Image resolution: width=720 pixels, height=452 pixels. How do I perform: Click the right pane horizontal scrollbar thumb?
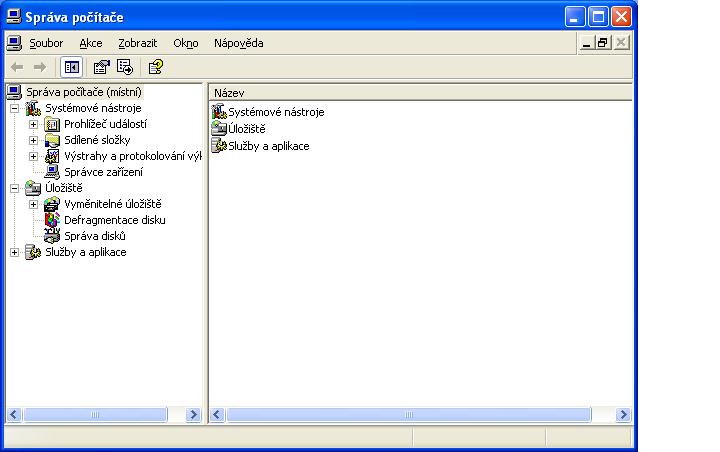coord(409,415)
